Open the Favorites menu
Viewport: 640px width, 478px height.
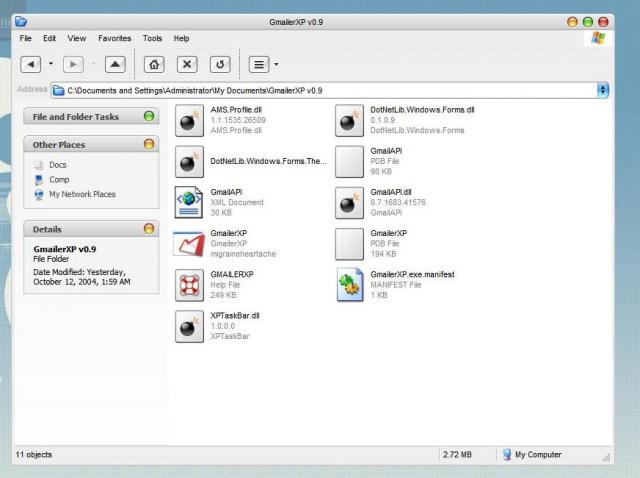click(115, 38)
